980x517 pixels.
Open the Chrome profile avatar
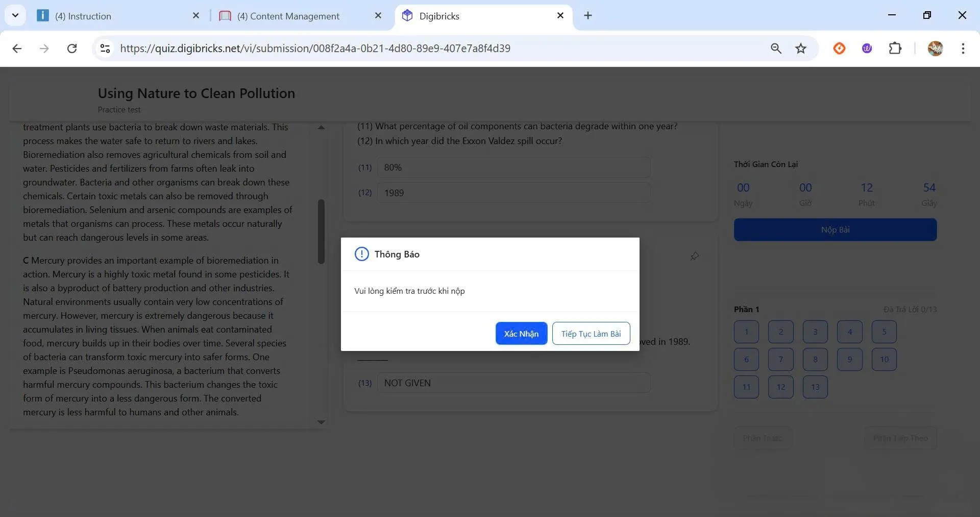(935, 49)
